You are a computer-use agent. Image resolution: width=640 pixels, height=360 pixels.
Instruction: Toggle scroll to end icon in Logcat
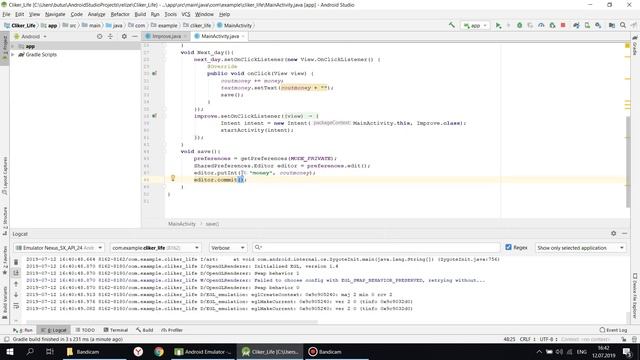coord(16,273)
